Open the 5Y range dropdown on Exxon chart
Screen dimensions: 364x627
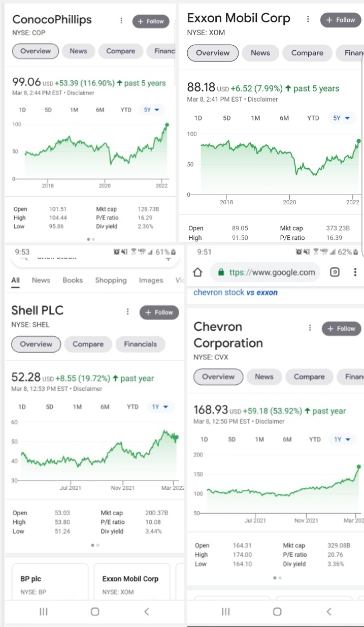[x=342, y=117]
